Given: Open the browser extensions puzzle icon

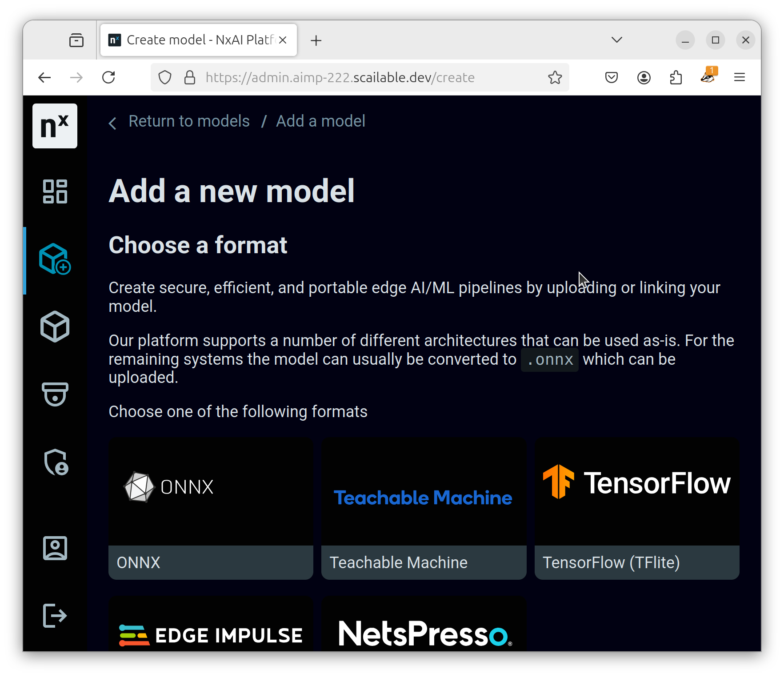Looking at the screenshot, I should coord(676,78).
